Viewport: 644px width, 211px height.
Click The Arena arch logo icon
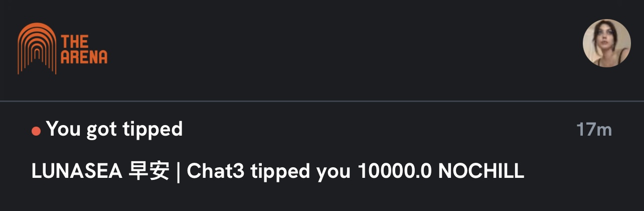37,49
